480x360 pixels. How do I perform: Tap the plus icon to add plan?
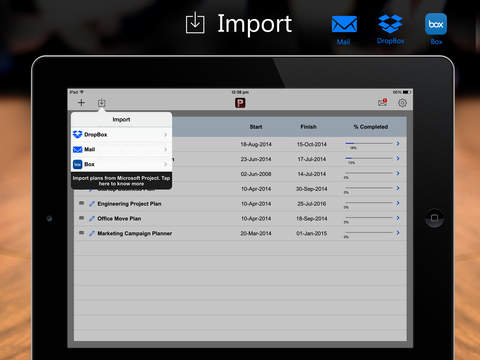pos(81,103)
